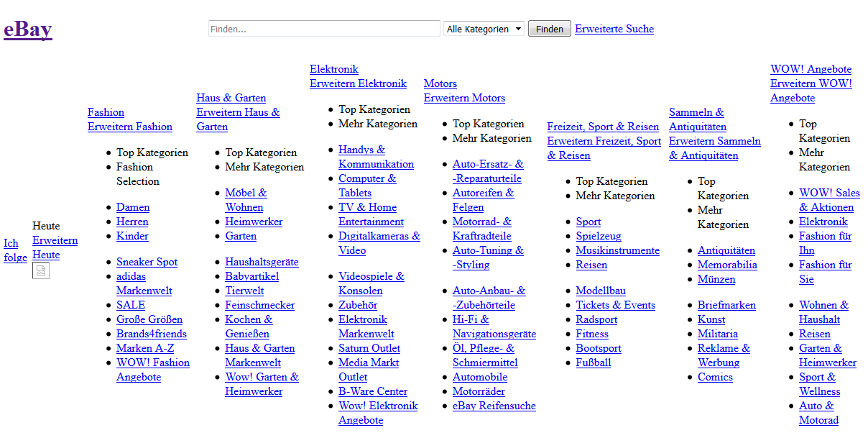Open the eBay Reifensuche link
Image resolution: width=868 pixels, height=433 pixels.
tap(494, 406)
